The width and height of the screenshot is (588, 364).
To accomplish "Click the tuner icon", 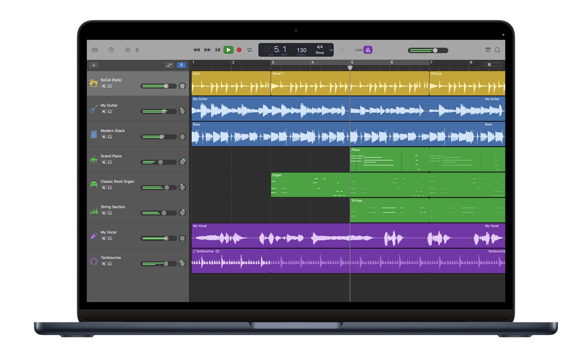I will tap(342, 50).
